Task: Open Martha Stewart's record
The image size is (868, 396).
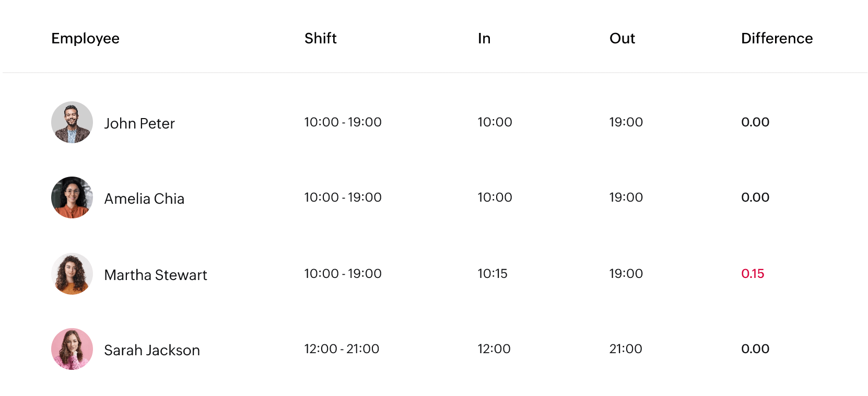Action: click(156, 275)
